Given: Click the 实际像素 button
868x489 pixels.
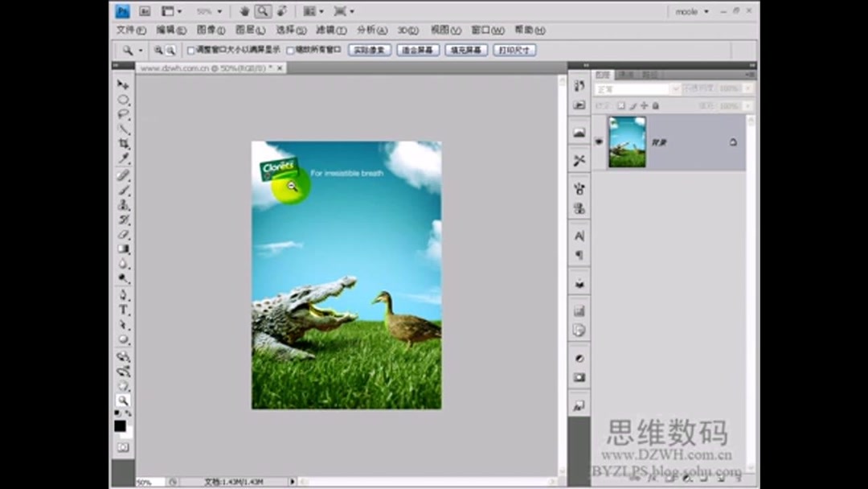Looking at the screenshot, I should 369,49.
